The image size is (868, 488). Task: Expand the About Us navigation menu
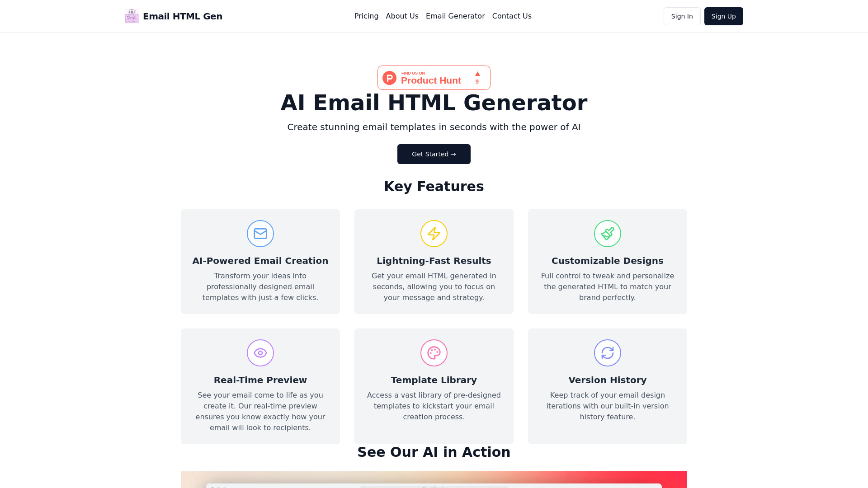[x=402, y=16]
